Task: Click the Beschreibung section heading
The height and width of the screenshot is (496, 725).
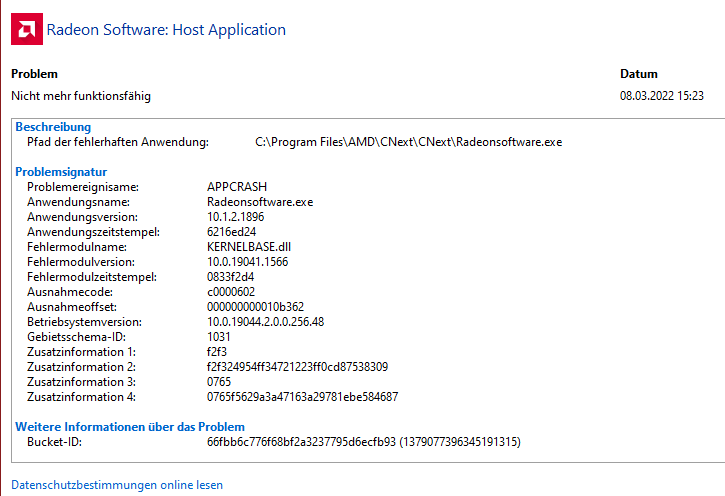Action: pyautogui.click(x=53, y=127)
